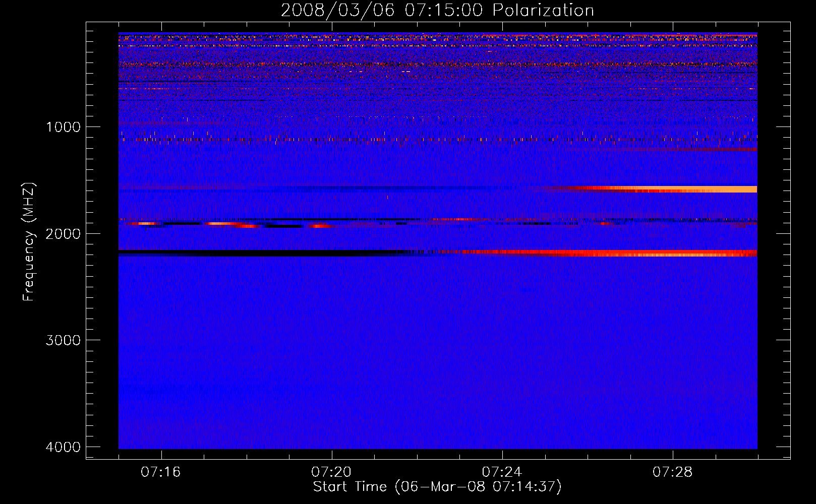Click the 1000 frequency tick label
The height and width of the screenshot is (504, 816).
pyautogui.click(x=63, y=127)
